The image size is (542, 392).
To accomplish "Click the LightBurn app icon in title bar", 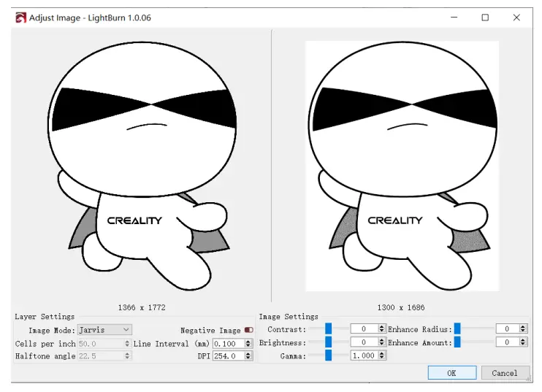I will click(x=20, y=17).
